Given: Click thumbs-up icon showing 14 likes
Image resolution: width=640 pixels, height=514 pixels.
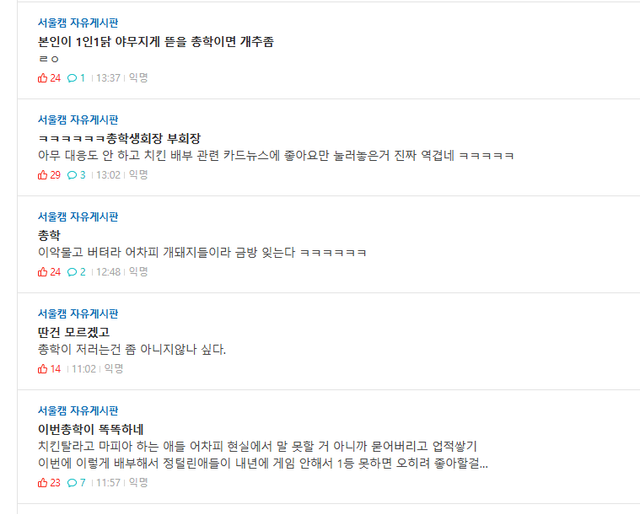Looking at the screenshot, I should click(x=43, y=369).
